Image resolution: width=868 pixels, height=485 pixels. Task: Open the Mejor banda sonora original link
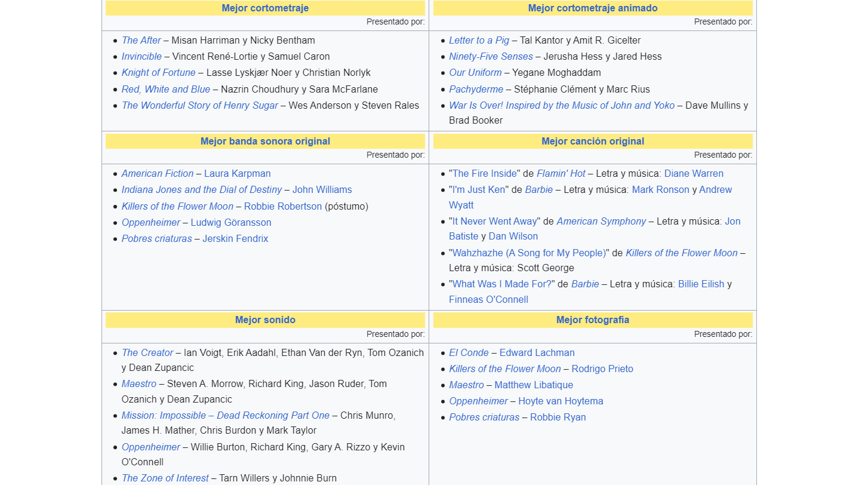265,142
